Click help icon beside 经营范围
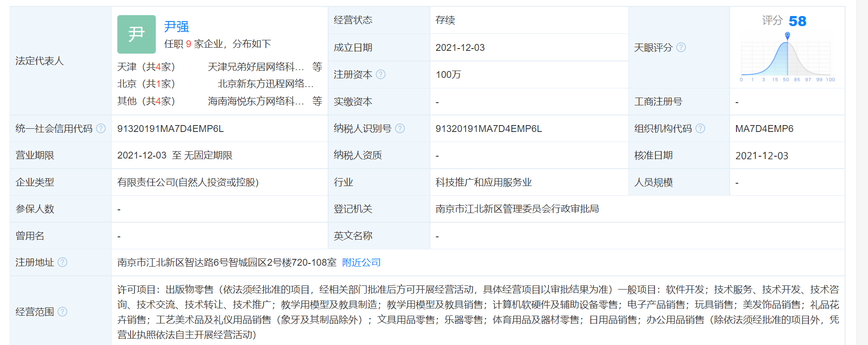 pyautogui.click(x=62, y=312)
